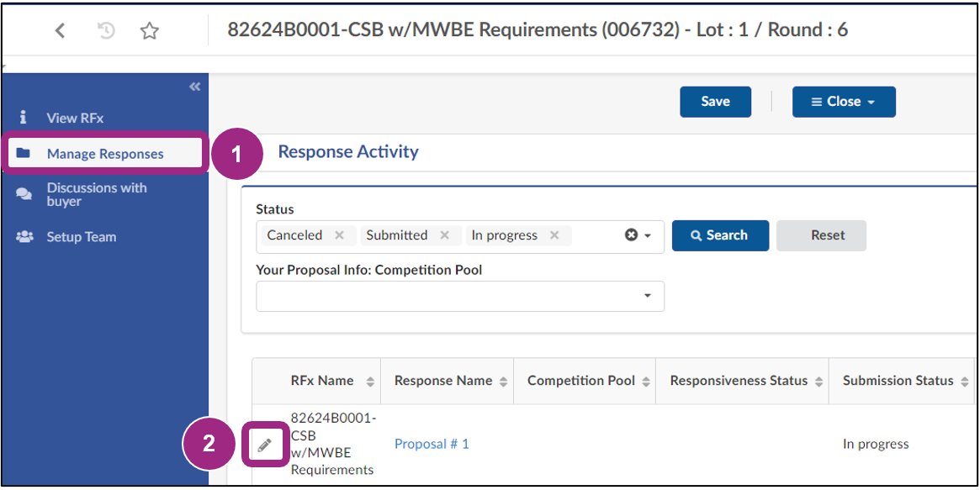This screenshot has width=980, height=490.
Task: Sort by Response Name column
Action: point(502,382)
